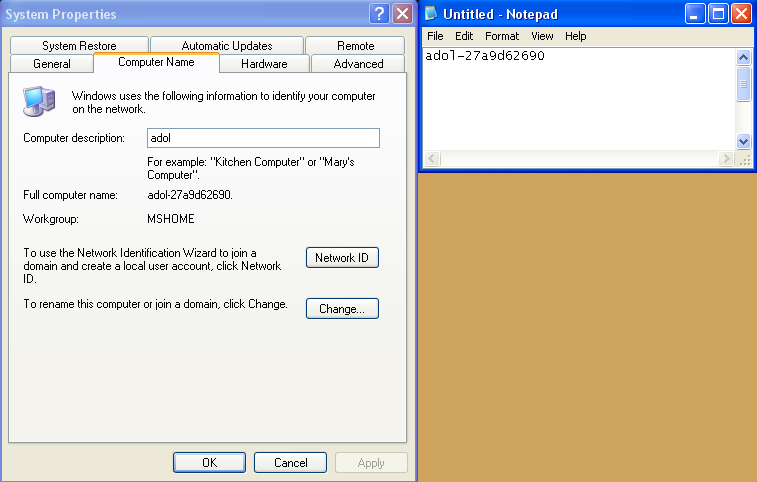The height and width of the screenshot is (482, 757).
Task: Open the Help menu in Notepad
Action: [x=575, y=36]
